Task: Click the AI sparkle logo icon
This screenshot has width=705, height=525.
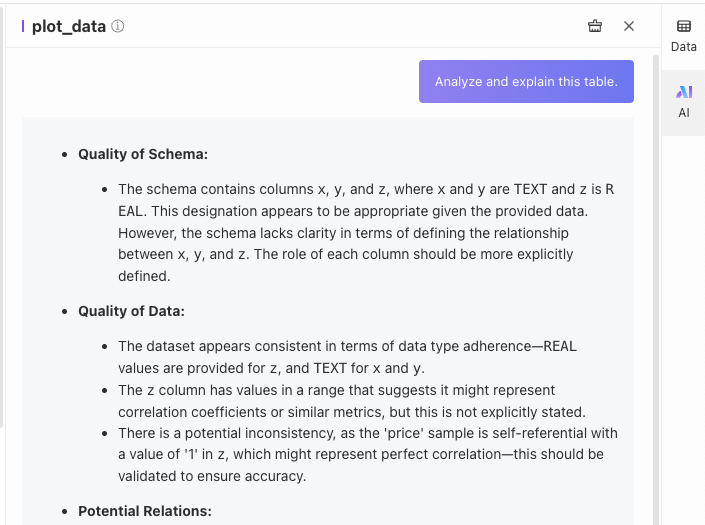Action: click(x=684, y=92)
